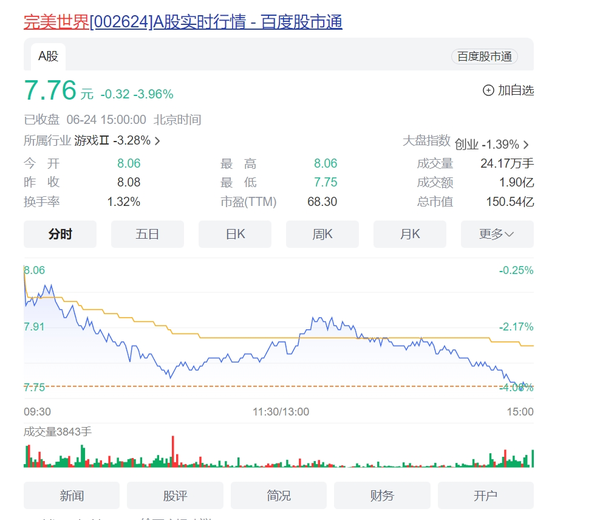Screen dimensions: 600x520
Task: Open the 财务 section button
Action: [x=382, y=496]
